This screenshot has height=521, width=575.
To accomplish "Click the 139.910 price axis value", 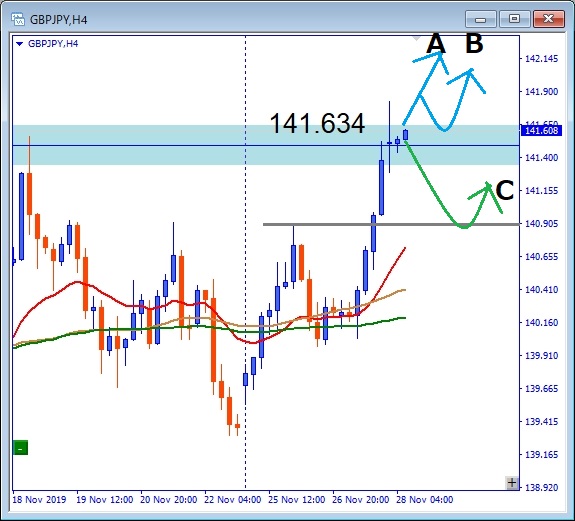I will point(541,356).
